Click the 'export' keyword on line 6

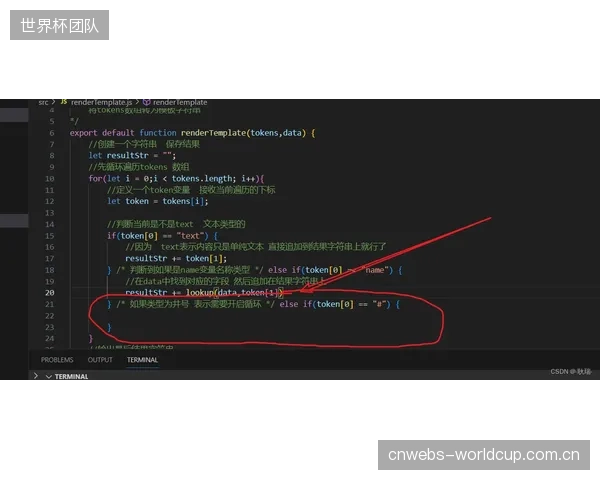coord(83,133)
